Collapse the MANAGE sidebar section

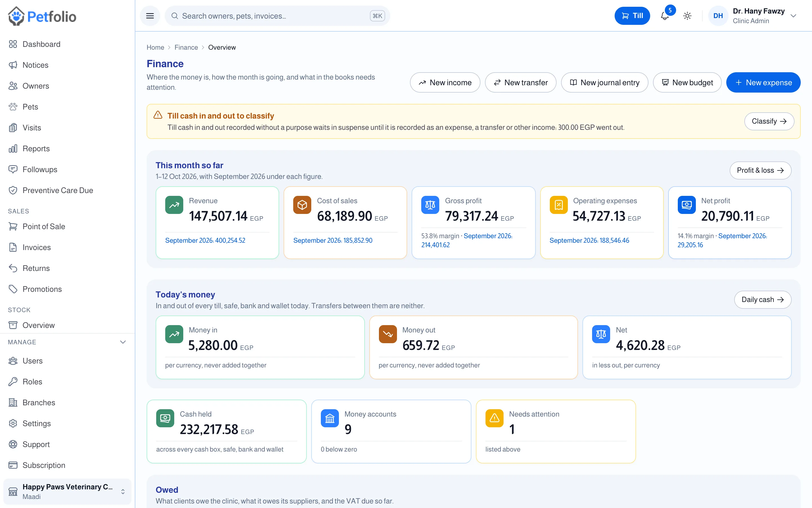tap(123, 342)
